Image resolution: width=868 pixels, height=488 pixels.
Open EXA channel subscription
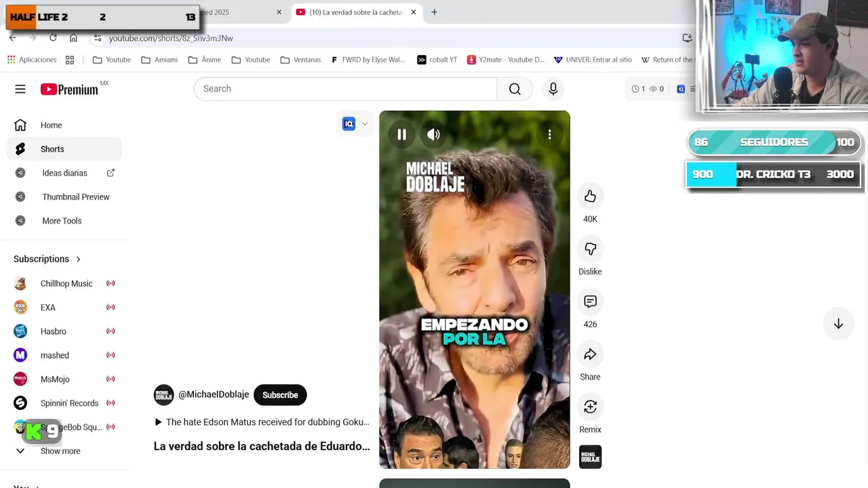point(64,308)
